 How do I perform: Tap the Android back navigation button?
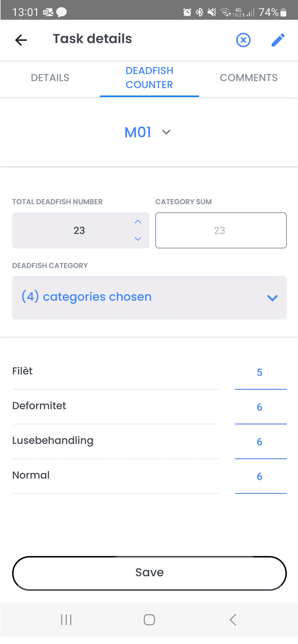click(x=233, y=620)
